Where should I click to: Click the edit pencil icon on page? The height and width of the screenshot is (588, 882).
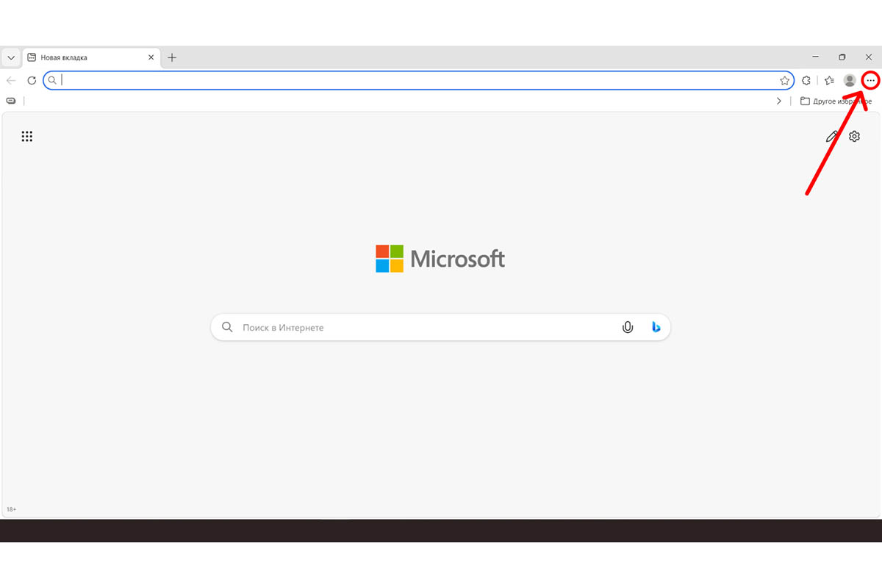(832, 136)
